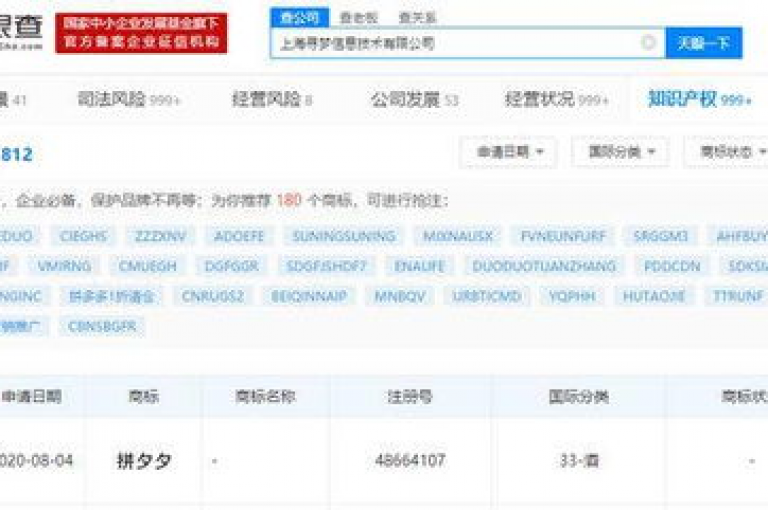Switch to the 查关系 search tab
The width and height of the screenshot is (768, 510).
click(417, 18)
